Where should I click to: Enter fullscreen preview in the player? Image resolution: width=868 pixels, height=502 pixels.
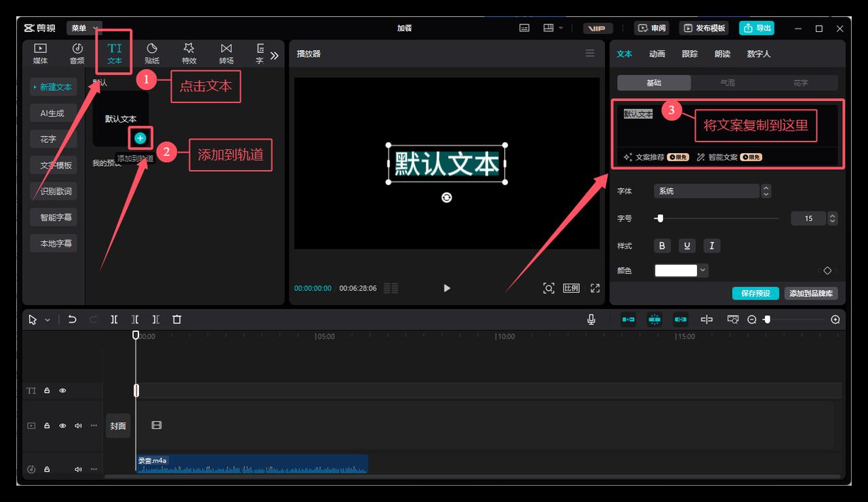coord(595,288)
